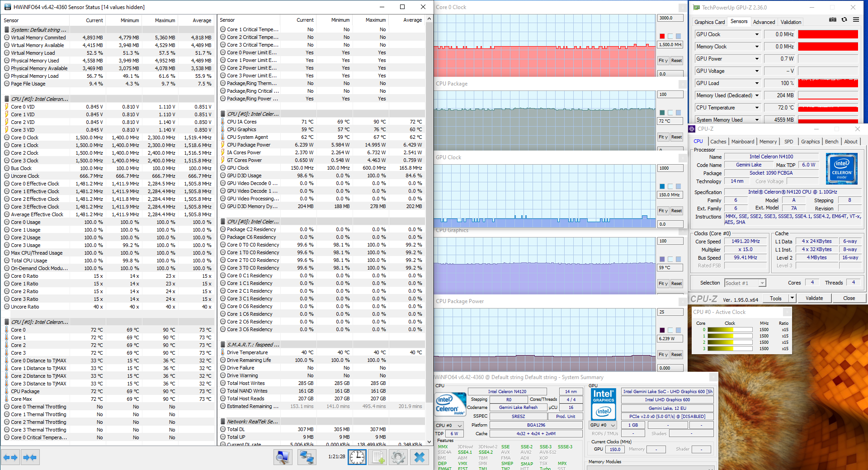This screenshot has height=470, width=868.
Task: Click the dark purple swatch on CPU Package Power graph
Action: tap(662, 330)
